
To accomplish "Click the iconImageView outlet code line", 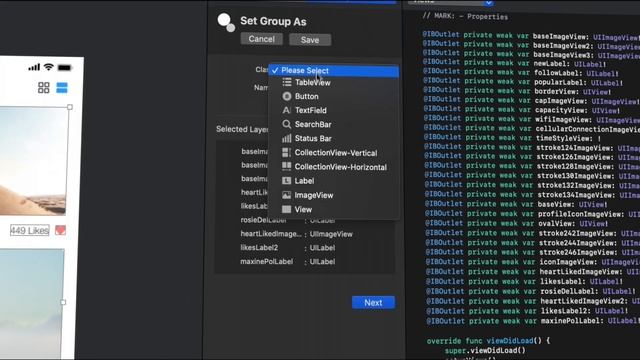I will pos(532,262).
